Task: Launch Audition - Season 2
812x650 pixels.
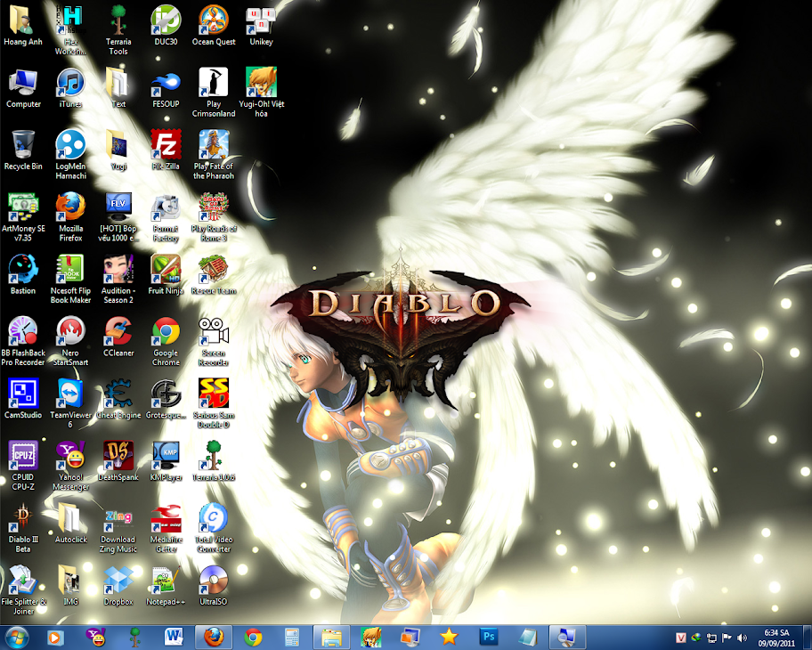Action: (118, 279)
